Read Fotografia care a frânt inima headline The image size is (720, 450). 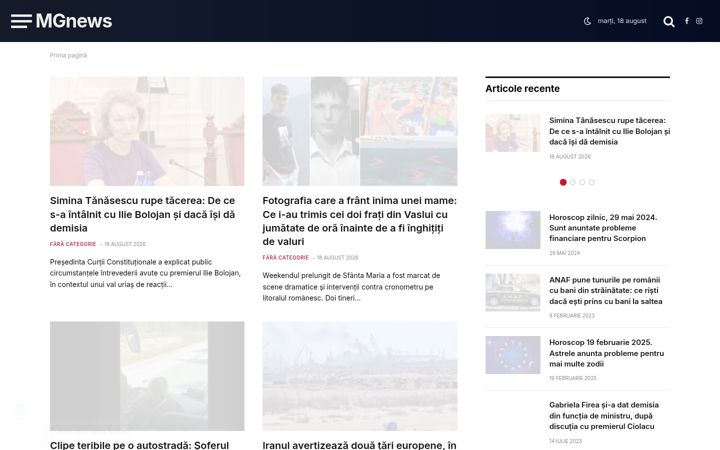pyautogui.click(x=360, y=221)
